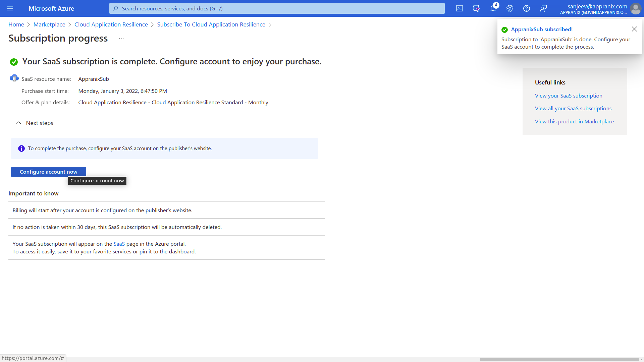This screenshot has width=644, height=362.
Task: Click the user account avatar
Action: pos(635,8)
